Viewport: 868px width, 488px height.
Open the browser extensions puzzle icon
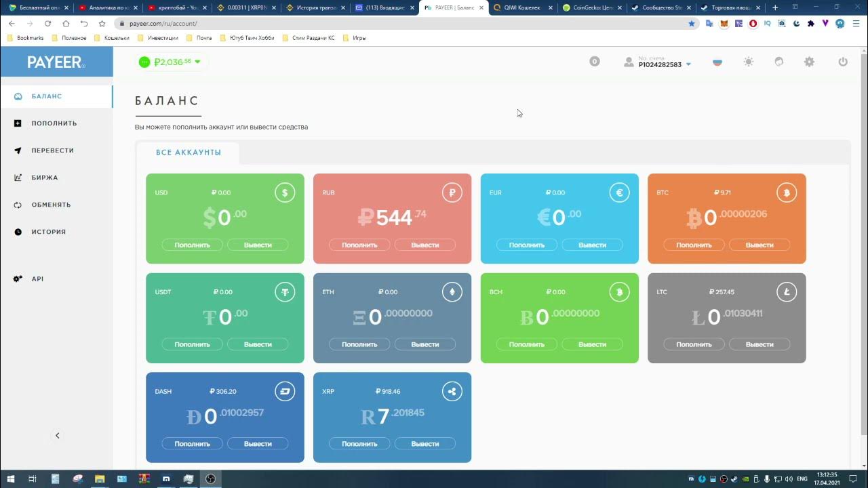[811, 23]
